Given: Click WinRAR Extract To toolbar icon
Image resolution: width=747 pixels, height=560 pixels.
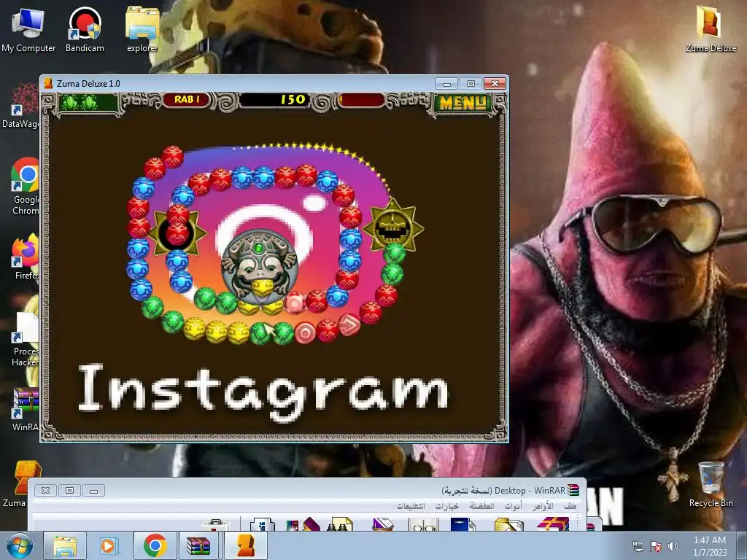Looking at the screenshot, I should (508, 524).
